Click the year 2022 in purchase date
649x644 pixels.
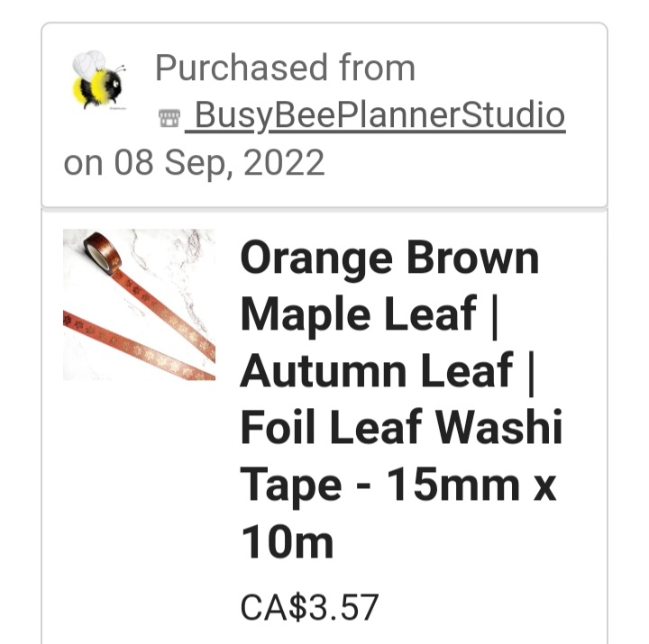pos(284,162)
